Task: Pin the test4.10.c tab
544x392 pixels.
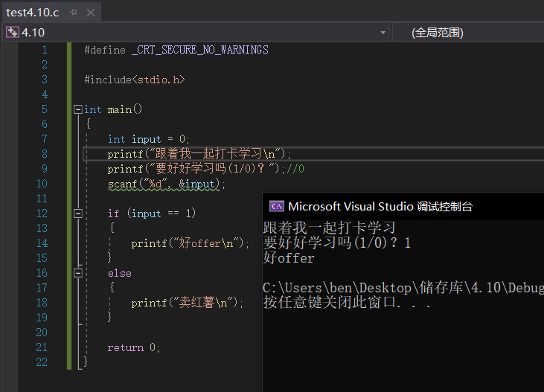Action: coord(73,13)
